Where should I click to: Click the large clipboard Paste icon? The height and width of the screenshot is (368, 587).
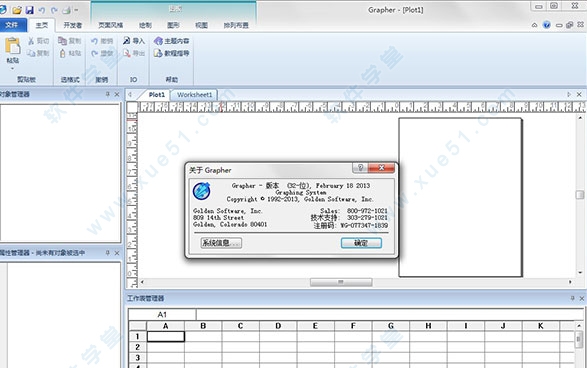pyautogui.click(x=13, y=46)
